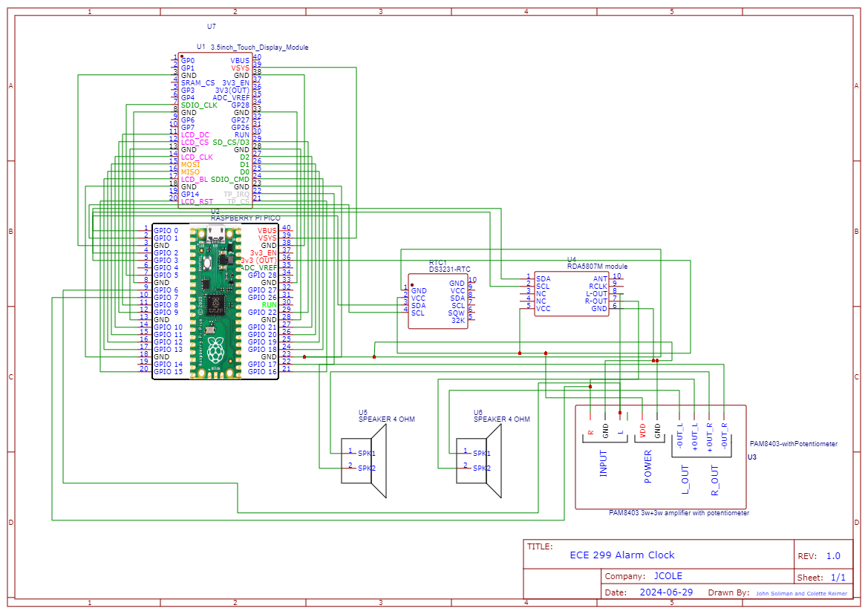Viewport: 868px width, 614px height.
Task: Select the LCD_RST pin label on U1
Action: (x=197, y=201)
